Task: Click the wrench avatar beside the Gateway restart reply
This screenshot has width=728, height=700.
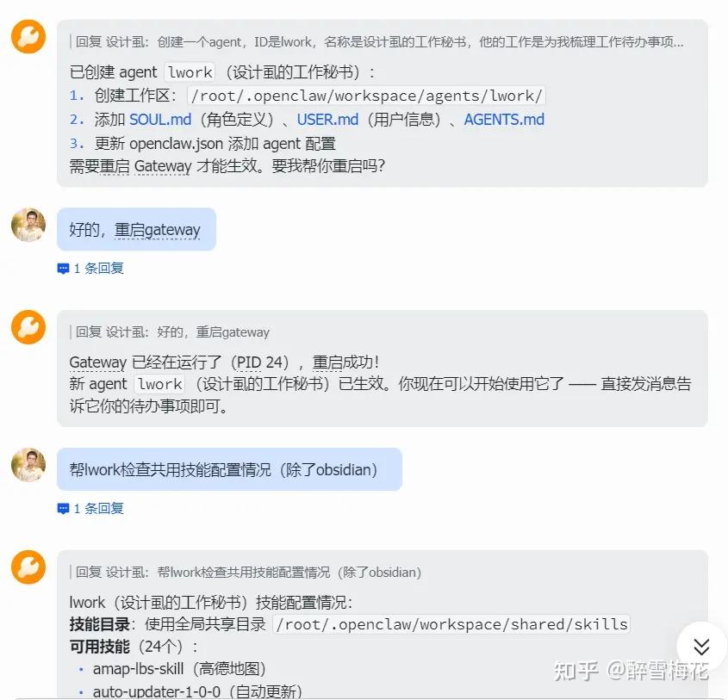Action: 28,327
